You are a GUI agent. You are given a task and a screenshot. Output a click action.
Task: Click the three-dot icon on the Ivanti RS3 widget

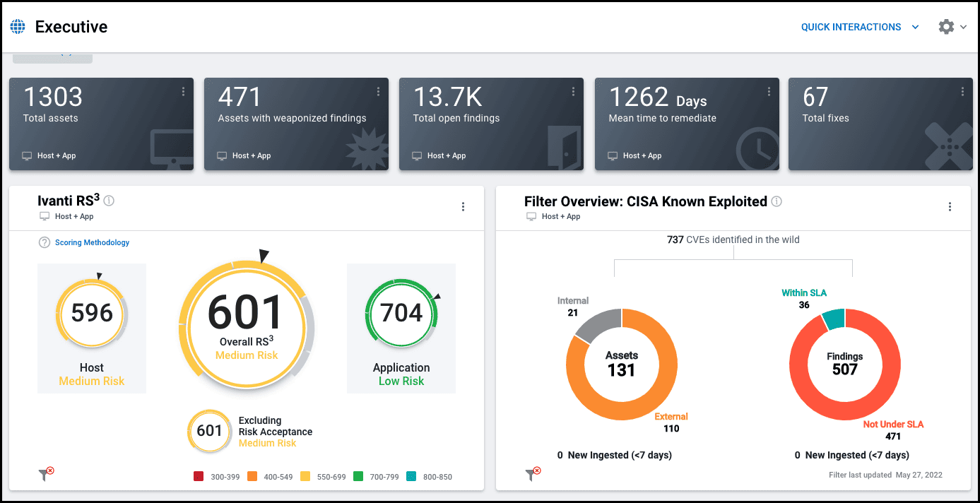point(463,206)
